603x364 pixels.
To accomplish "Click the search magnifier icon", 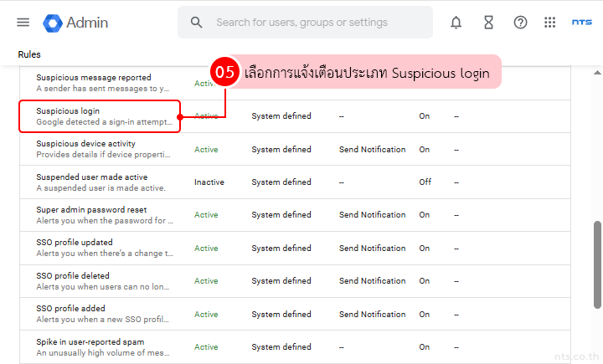I will click(x=197, y=23).
